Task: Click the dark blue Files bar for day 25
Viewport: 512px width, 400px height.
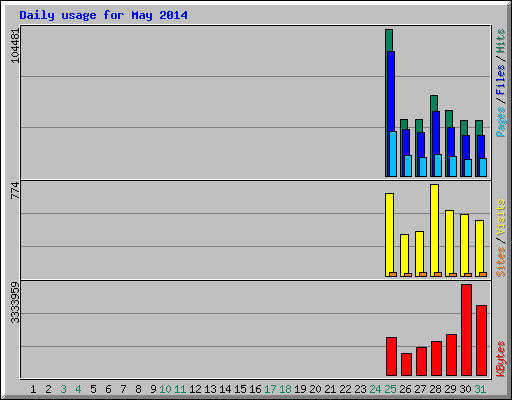Action: point(391,90)
